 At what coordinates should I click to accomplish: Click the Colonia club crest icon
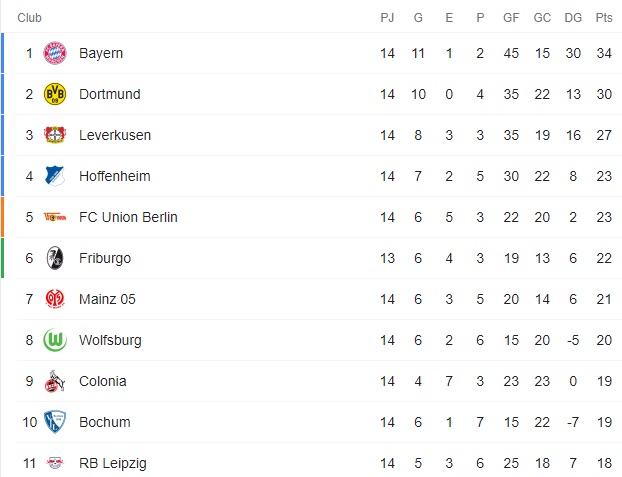coord(55,381)
